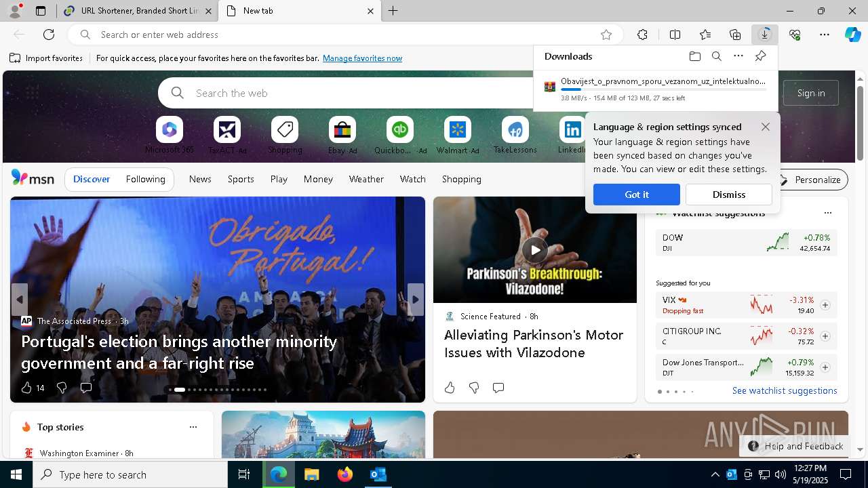Click the download progress bar
868x488 pixels.
point(664,89)
